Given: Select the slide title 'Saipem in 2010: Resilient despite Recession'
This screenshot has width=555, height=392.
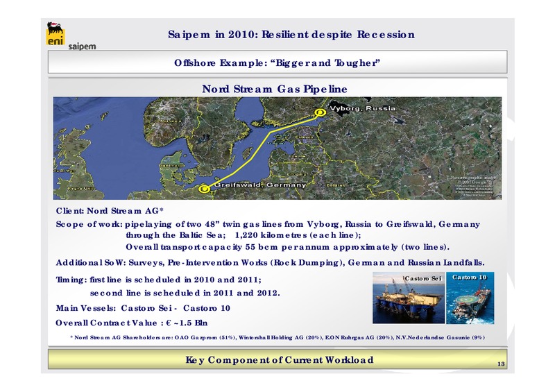Looking at the screenshot, I should tap(291, 35).
